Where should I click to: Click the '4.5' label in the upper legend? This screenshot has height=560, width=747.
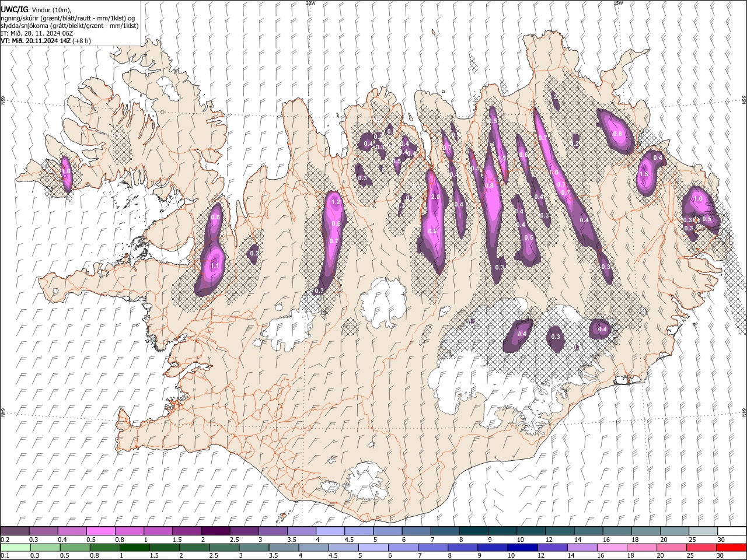tap(349, 540)
